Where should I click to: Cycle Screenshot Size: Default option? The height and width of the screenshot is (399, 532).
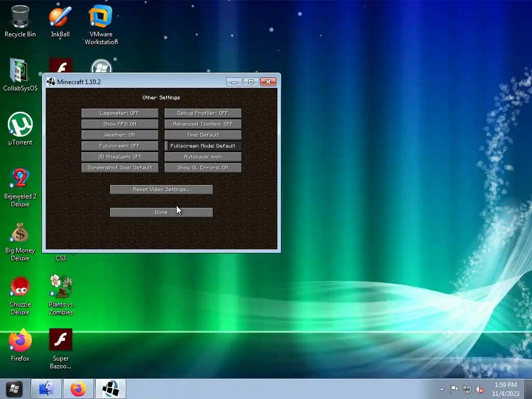[x=120, y=168]
